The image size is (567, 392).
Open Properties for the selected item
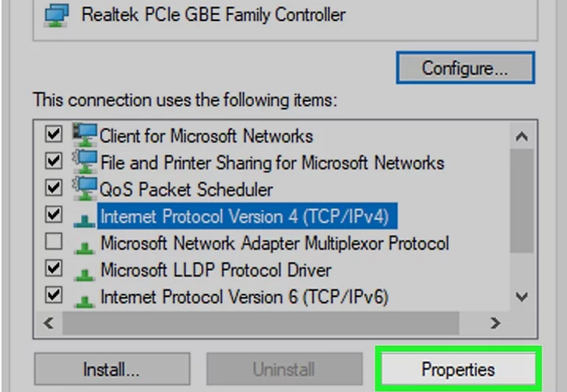[x=458, y=369]
